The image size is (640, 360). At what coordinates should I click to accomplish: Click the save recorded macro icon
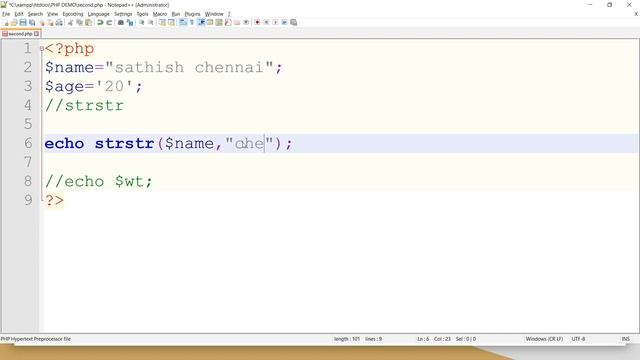(293, 22)
